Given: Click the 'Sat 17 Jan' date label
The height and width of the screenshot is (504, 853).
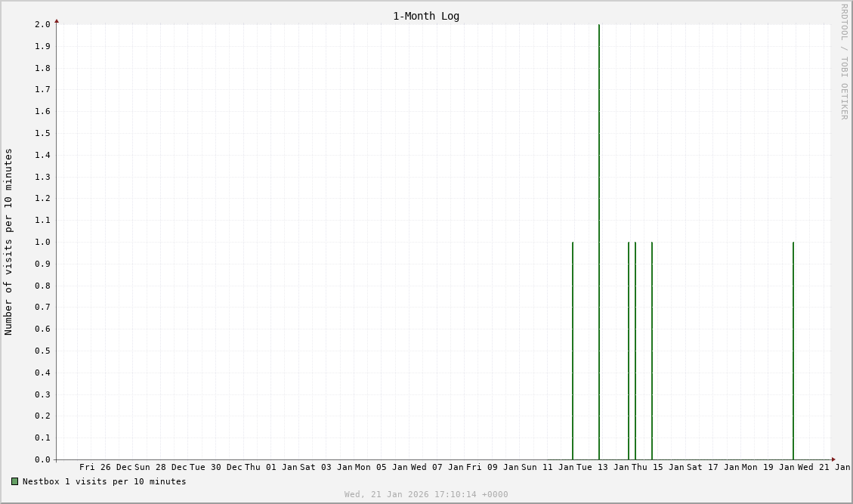Looking at the screenshot, I should (713, 467).
